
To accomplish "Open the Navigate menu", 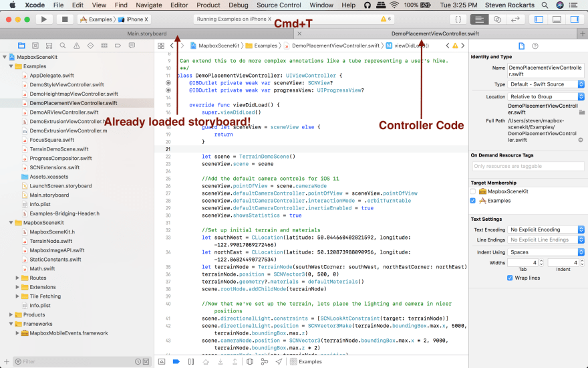I will click(x=149, y=5).
